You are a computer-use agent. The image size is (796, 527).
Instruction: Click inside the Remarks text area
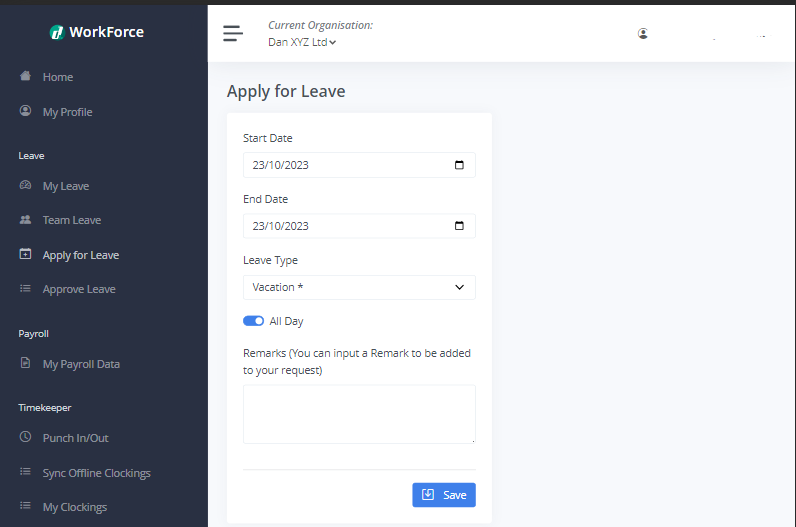click(x=359, y=413)
